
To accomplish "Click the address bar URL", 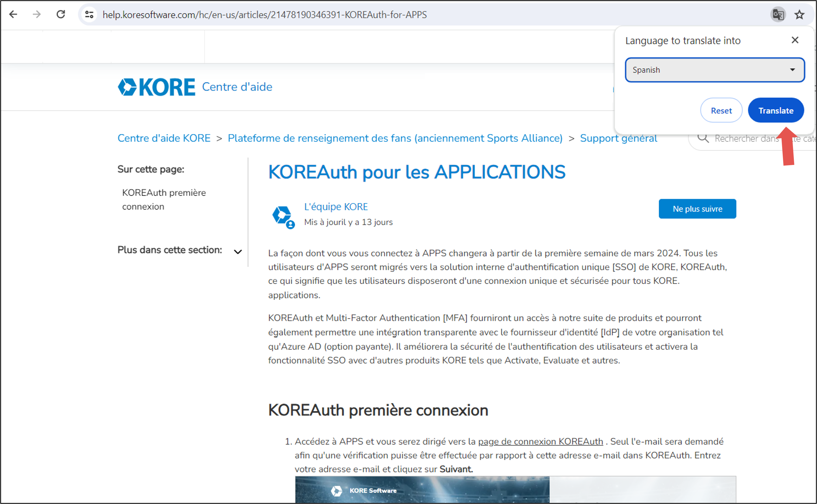I will coord(265,15).
